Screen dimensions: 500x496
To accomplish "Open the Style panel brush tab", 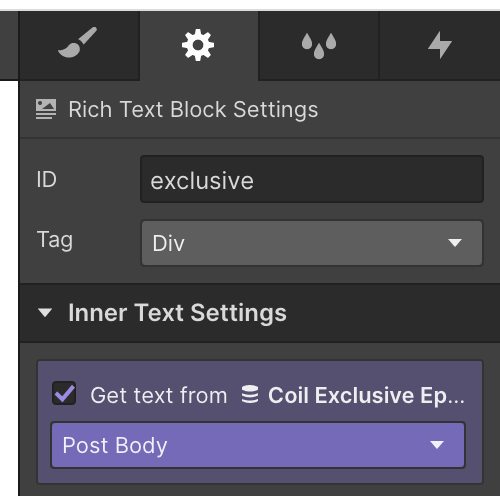I will 79,45.
